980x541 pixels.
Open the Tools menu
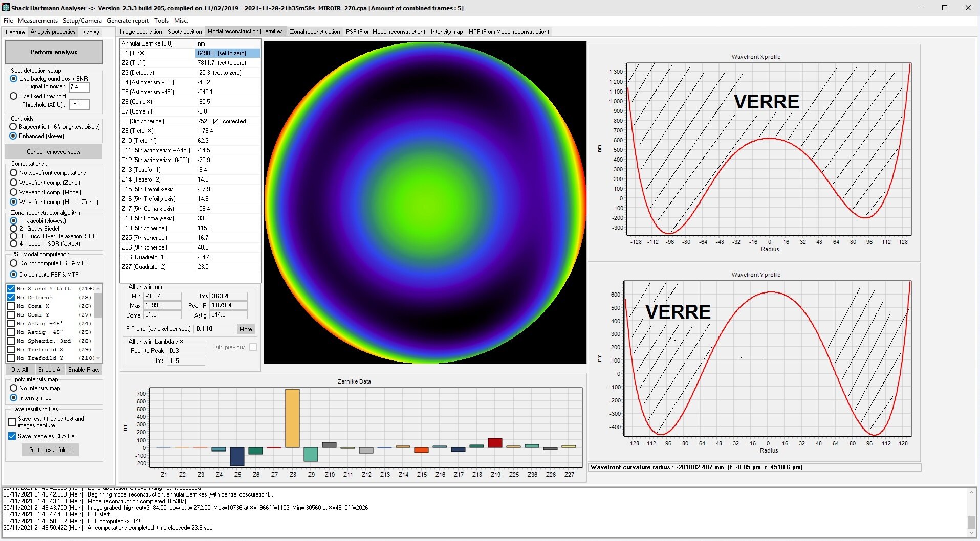(x=161, y=21)
